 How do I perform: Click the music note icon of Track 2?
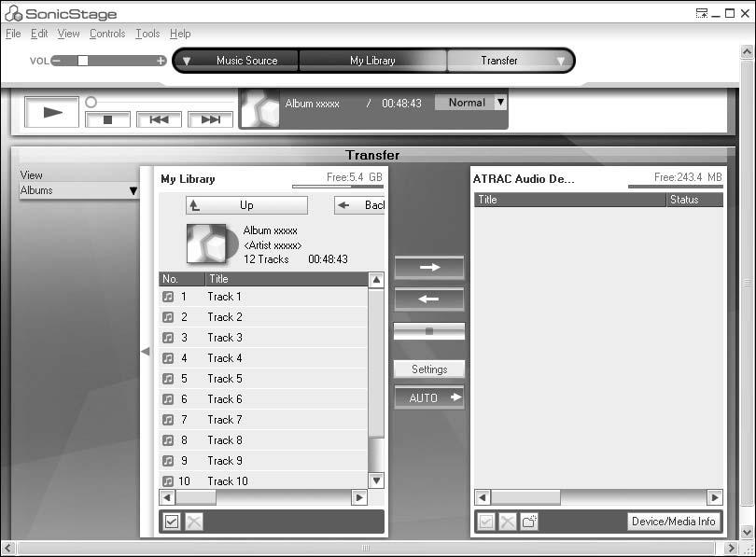point(168,317)
